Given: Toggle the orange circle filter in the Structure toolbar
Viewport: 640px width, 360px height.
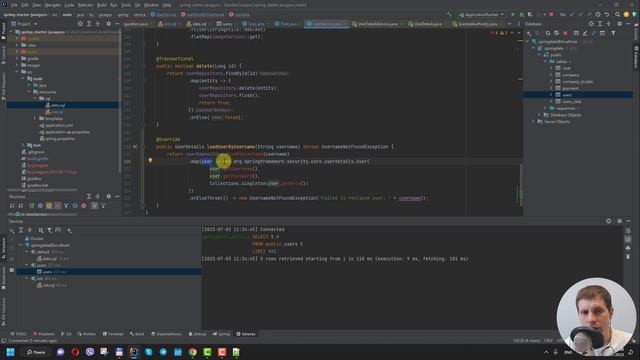Looking at the screenshot, I should 49,206.
